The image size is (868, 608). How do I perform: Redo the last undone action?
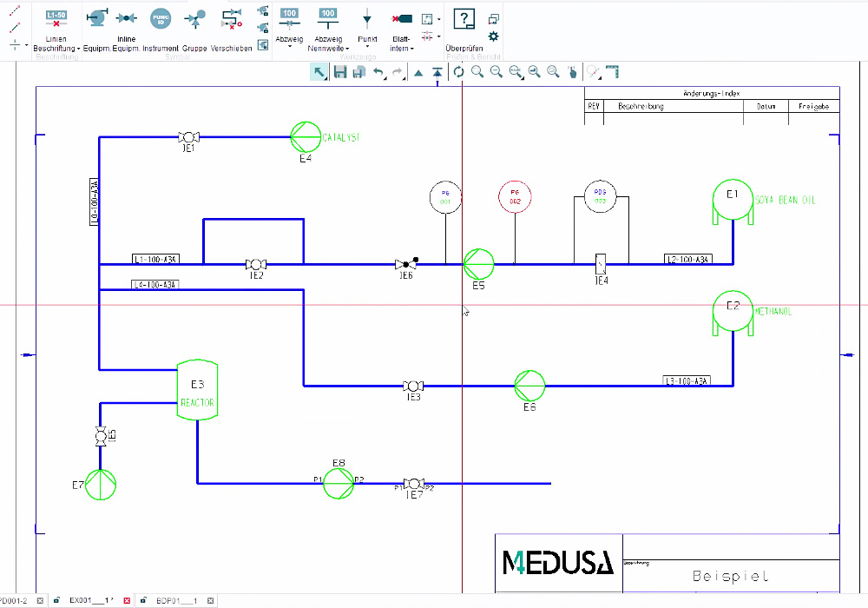tap(398, 72)
